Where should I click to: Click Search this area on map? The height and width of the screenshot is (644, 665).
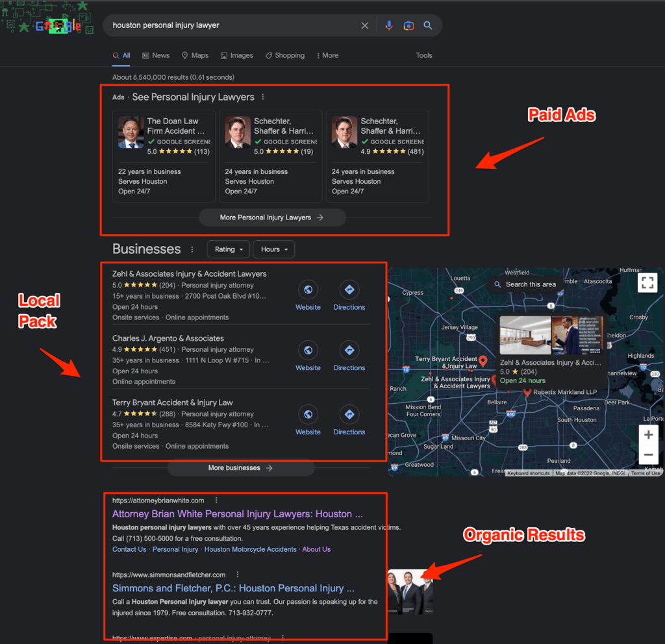(x=525, y=284)
